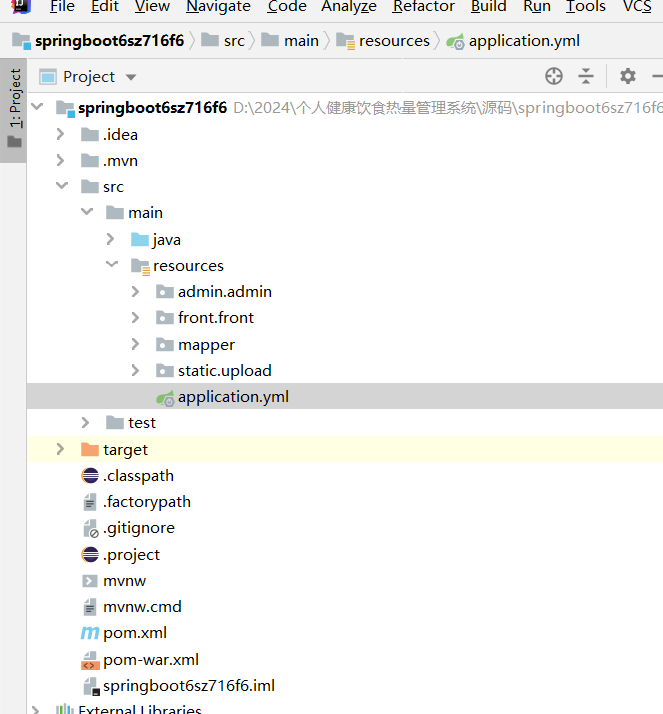The width and height of the screenshot is (663, 714).
Task: Open the Navigate menu
Action: 219,7
